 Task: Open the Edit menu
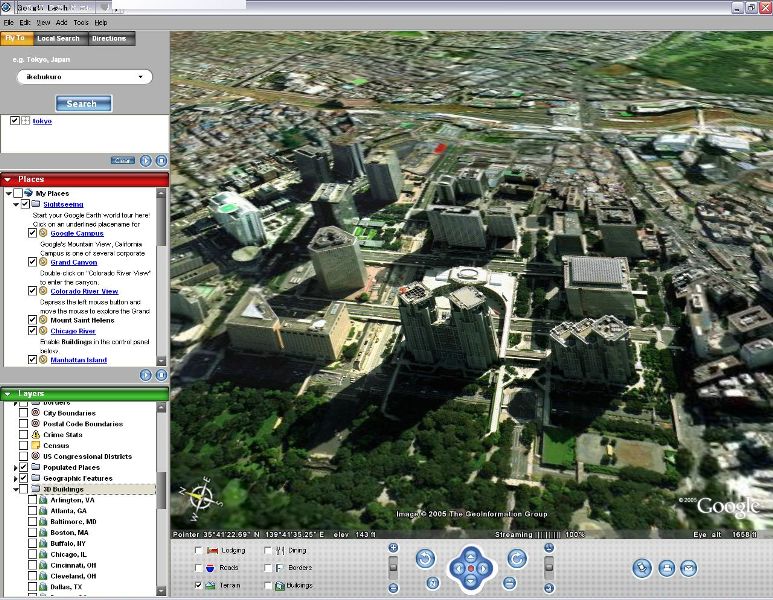coord(25,23)
